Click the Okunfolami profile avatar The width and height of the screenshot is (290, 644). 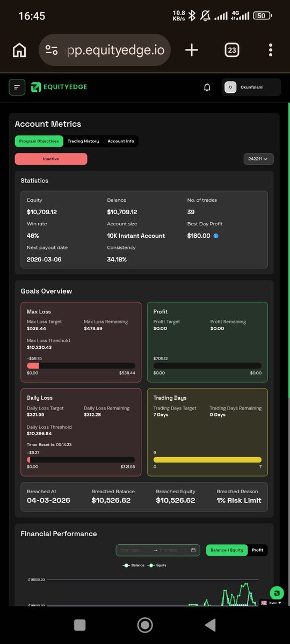click(x=230, y=87)
